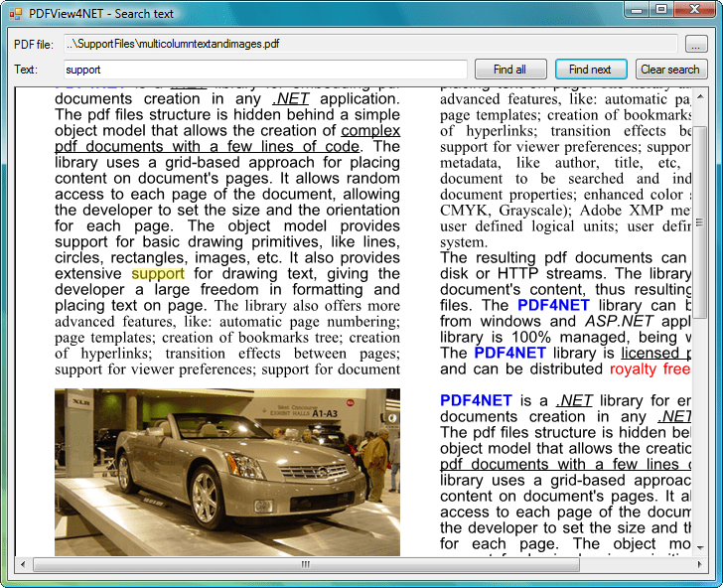Click the italic 'ASP.NET' text in right column
This screenshot has width=723, height=588.
point(619,321)
